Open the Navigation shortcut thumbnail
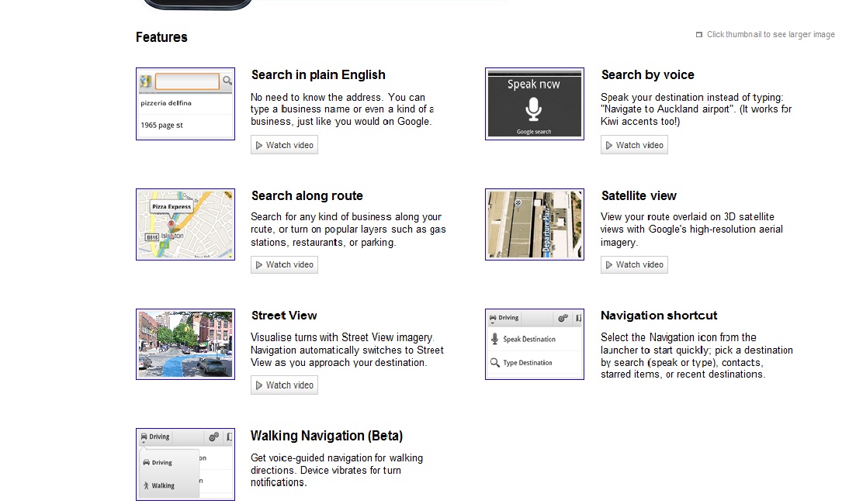The width and height of the screenshot is (849, 504). (x=535, y=344)
